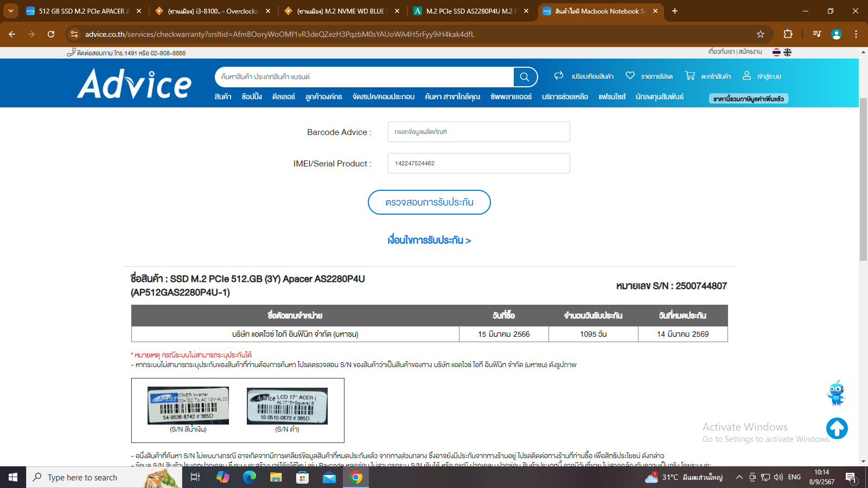Open Chrome extensions puzzle icon
Screen dimensions: 868x488
coord(788,34)
